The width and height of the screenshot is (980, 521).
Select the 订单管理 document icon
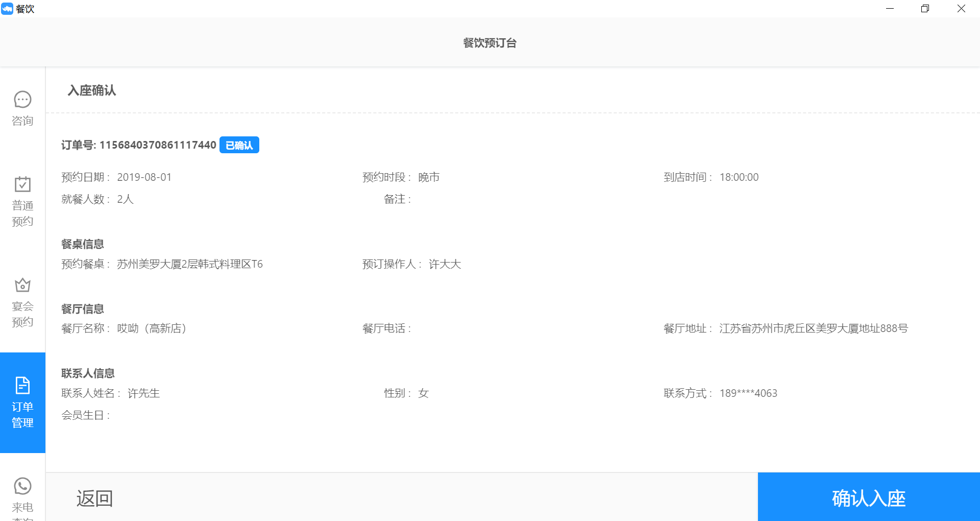click(22, 385)
